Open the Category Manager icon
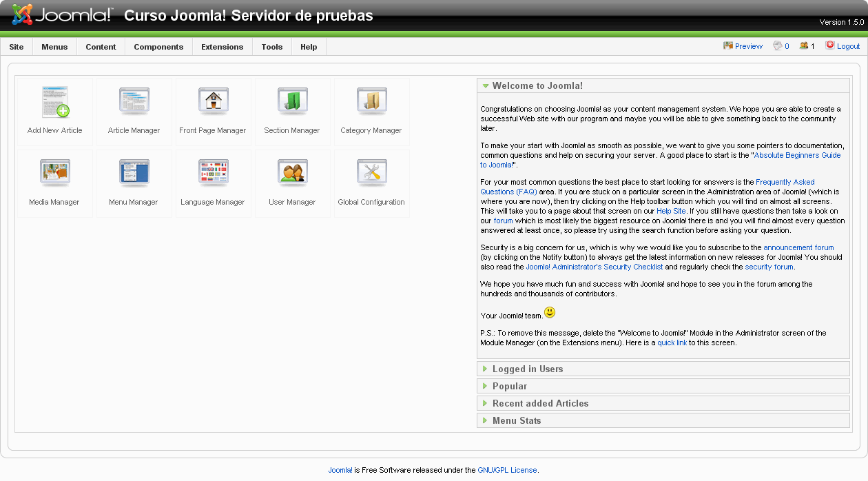 371,103
